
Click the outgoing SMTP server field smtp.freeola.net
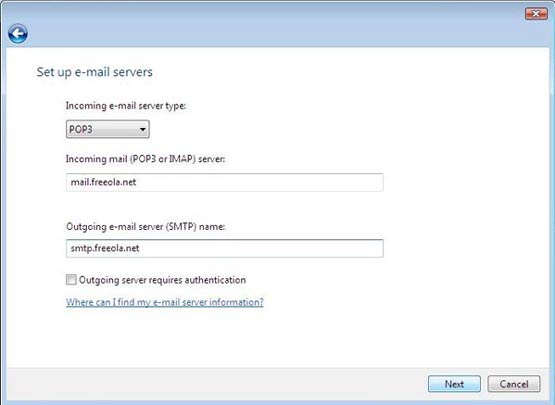point(224,248)
